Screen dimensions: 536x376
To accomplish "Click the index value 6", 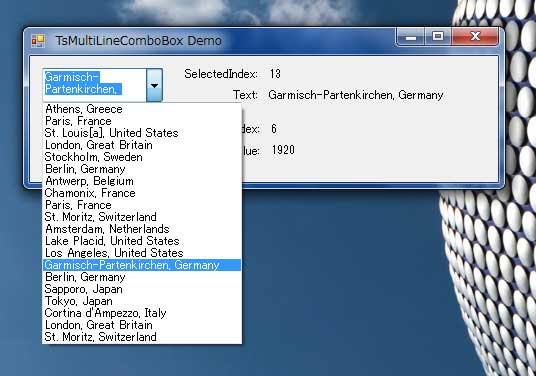I will 274,129.
